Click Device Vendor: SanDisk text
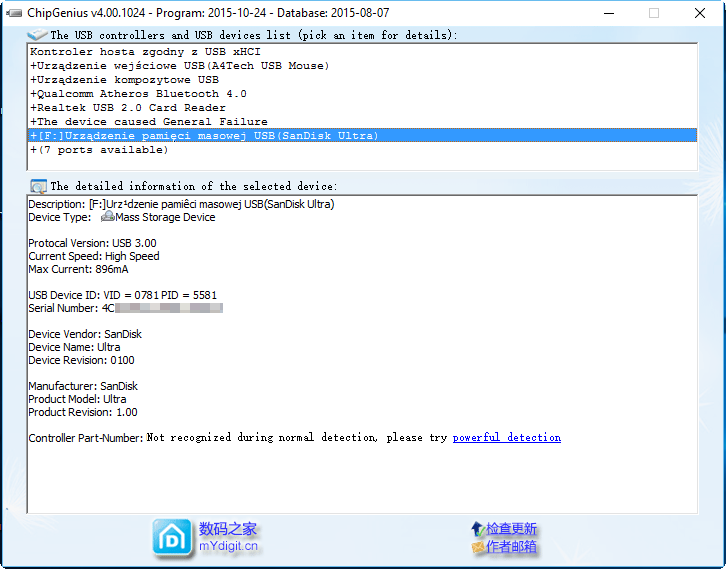Screen dimensions: 726x569 tap(85, 334)
